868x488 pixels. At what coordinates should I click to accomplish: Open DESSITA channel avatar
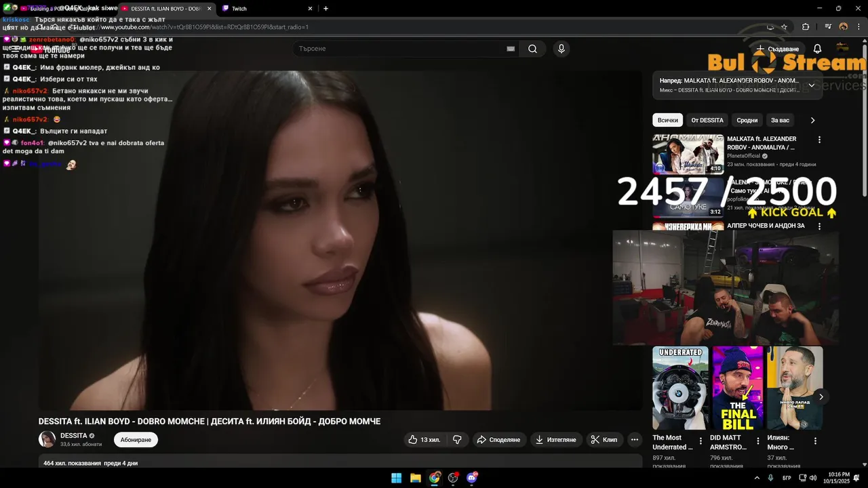click(47, 439)
